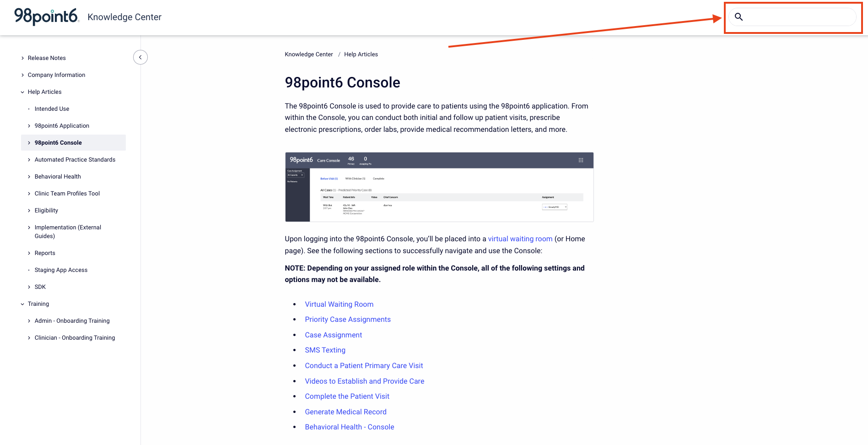The image size is (868, 445).
Task: Open Release Notes in sidebar
Action: (47, 58)
